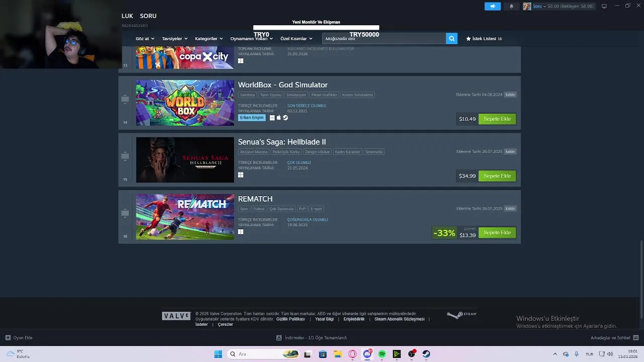This screenshot has height=362, width=644.
Task: Open Steam Abonelik Sözleşmesi link
Action: (x=399, y=319)
